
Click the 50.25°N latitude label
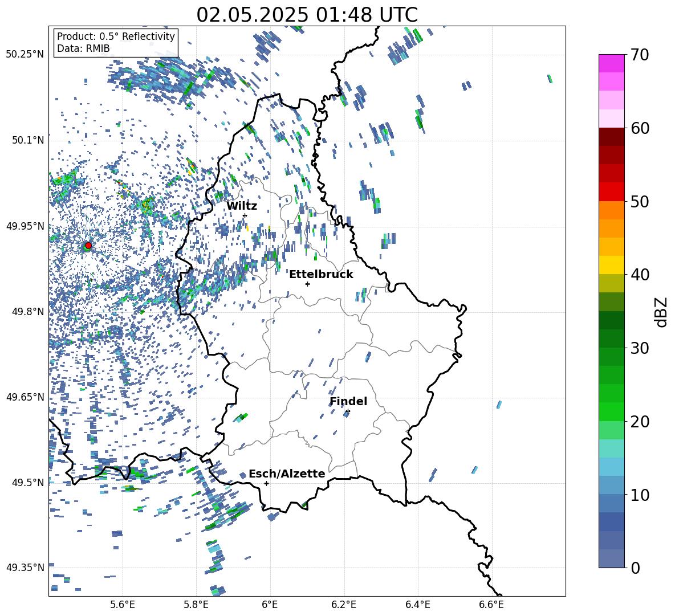click(x=25, y=55)
